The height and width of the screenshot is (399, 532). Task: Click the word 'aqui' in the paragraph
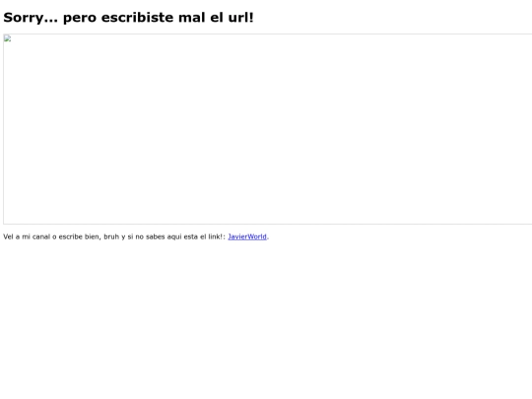point(174,237)
